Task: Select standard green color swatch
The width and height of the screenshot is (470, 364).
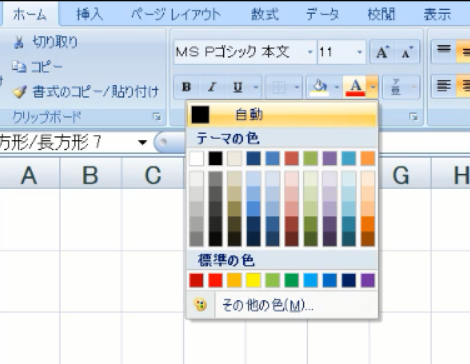Action: point(291,280)
